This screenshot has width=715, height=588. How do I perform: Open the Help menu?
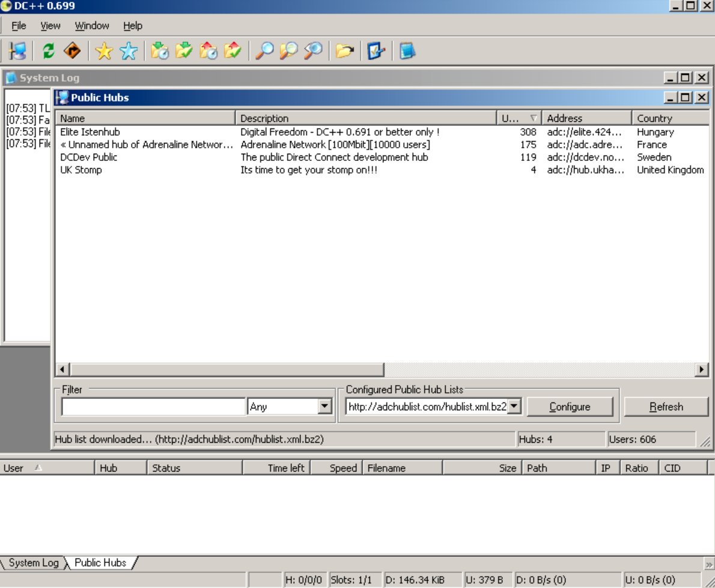click(133, 25)
